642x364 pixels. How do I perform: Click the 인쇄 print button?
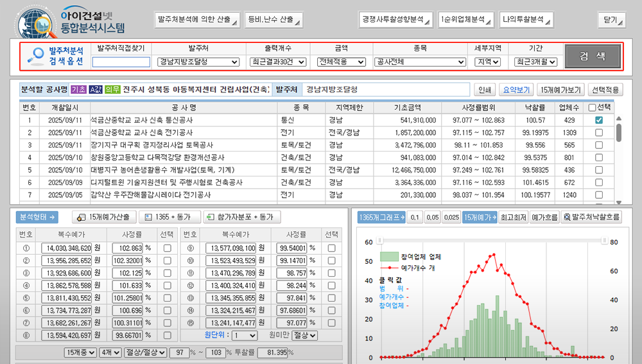click(485, 90)
